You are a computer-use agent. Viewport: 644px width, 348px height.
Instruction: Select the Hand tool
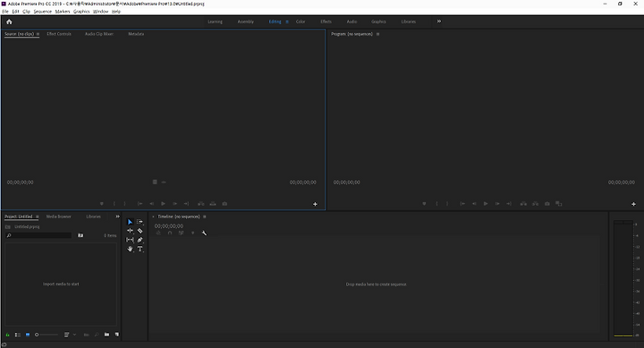point(130,249)
